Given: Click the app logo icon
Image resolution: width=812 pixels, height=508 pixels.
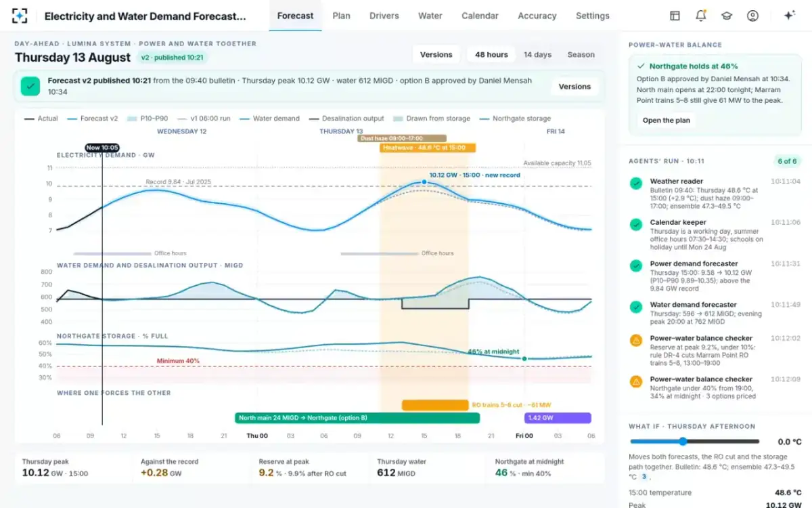Looking at the screenshot, I should [x=20, y=16].
